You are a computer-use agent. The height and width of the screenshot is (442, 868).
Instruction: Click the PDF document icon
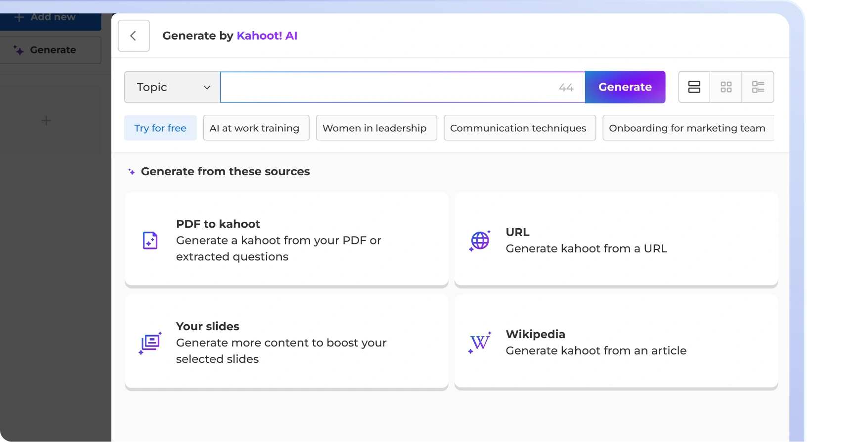[150, 241]
